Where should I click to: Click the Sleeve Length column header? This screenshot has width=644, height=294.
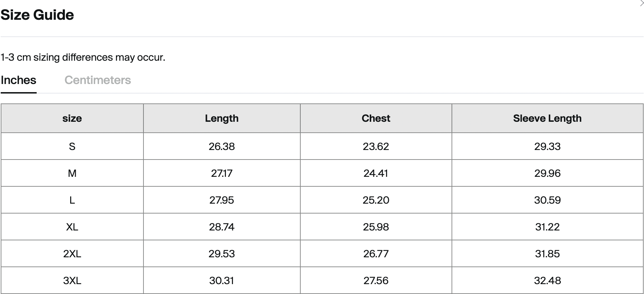coord(547,118)
